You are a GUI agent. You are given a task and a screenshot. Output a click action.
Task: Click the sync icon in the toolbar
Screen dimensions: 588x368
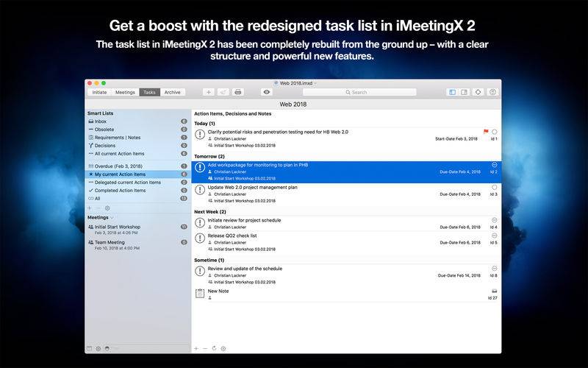pos(478,92)
